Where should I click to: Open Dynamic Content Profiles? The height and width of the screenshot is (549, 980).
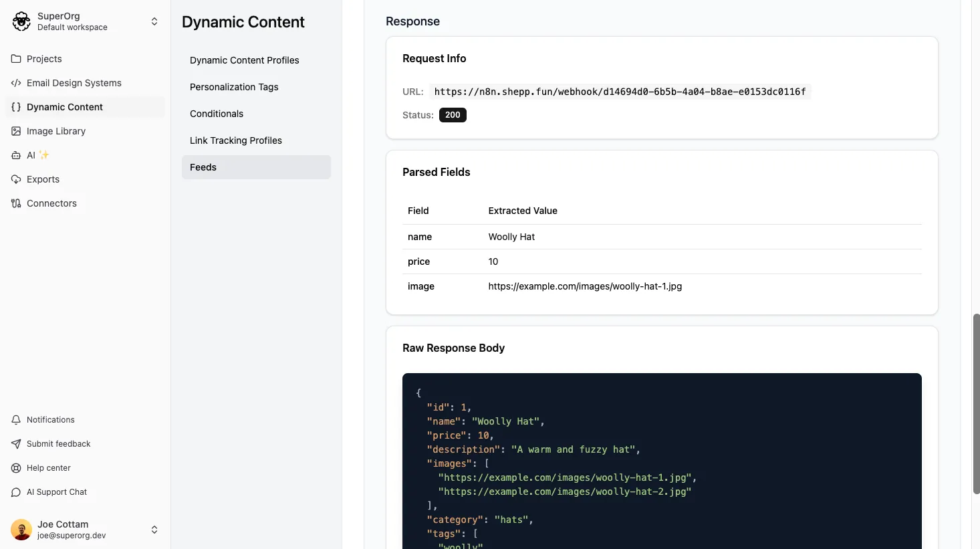pyautogui.click(x=244, y=60)
